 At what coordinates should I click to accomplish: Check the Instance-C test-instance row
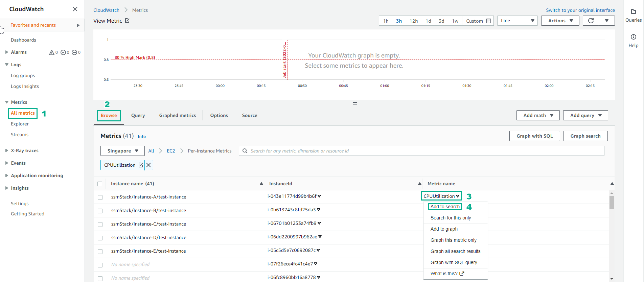point(100,224)
